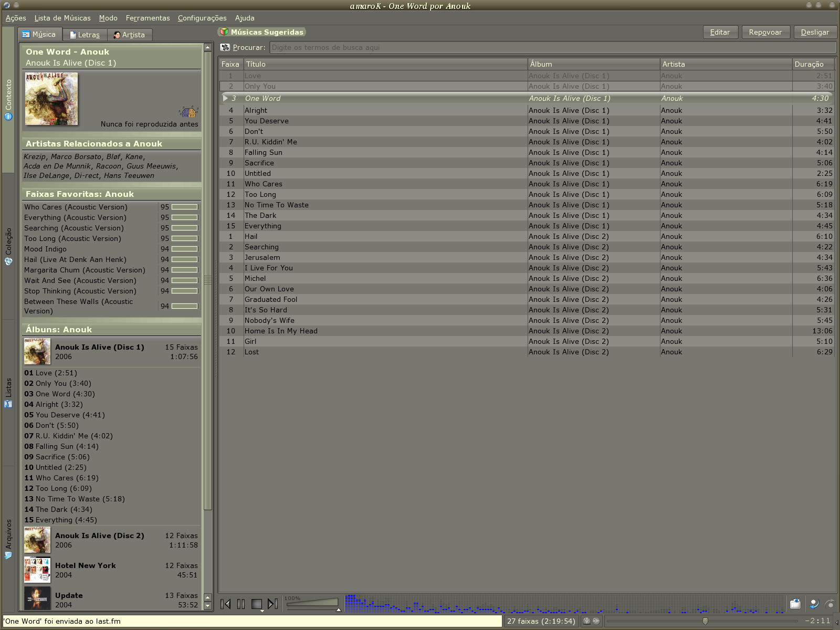Expand the Anouk Is Alive (Disc 2) album
Image resolution: width=840 pixels, height=630 pixels.
(111, 540)
